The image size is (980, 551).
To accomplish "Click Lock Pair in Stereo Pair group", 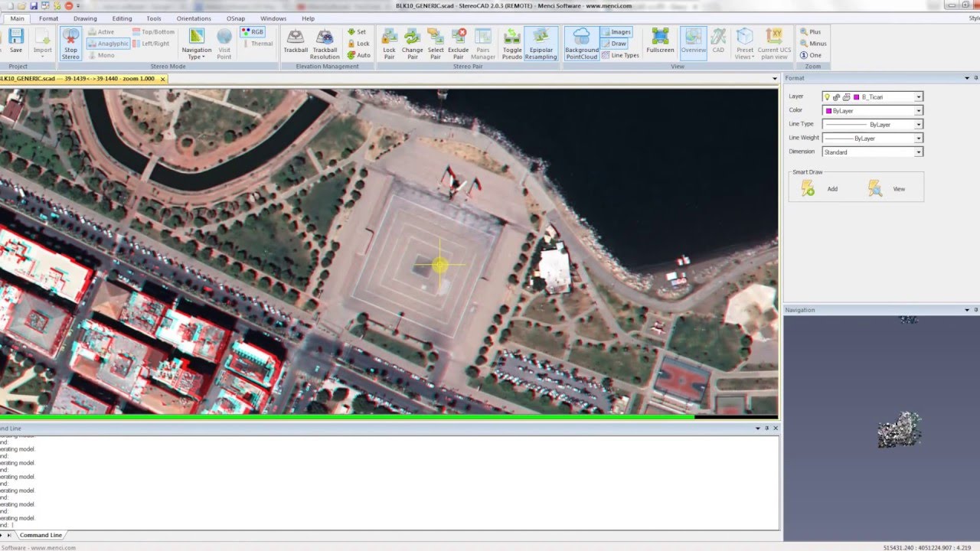I will (x=389, y=44).
